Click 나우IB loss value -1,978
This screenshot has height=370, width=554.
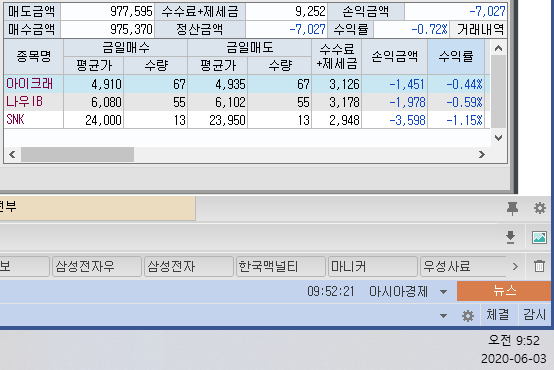click(407, 102)
